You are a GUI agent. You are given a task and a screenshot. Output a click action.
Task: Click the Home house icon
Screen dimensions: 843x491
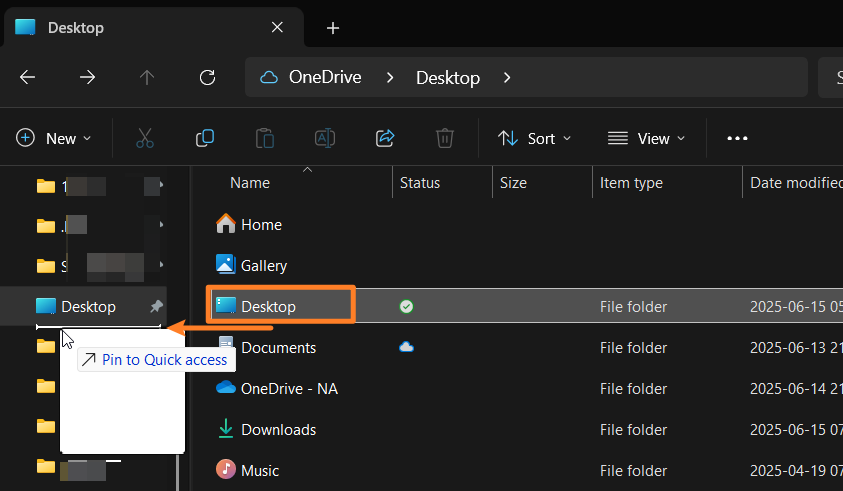click(x=226, y=223)
